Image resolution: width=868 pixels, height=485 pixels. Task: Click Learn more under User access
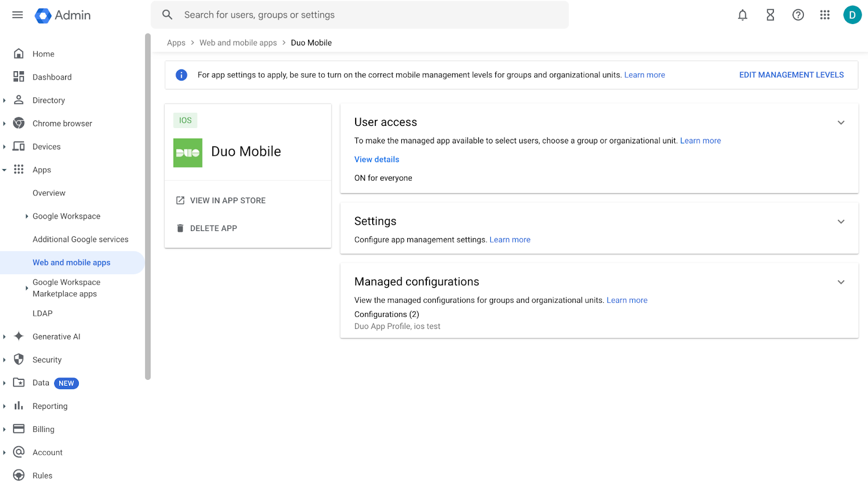click(701, 141)
